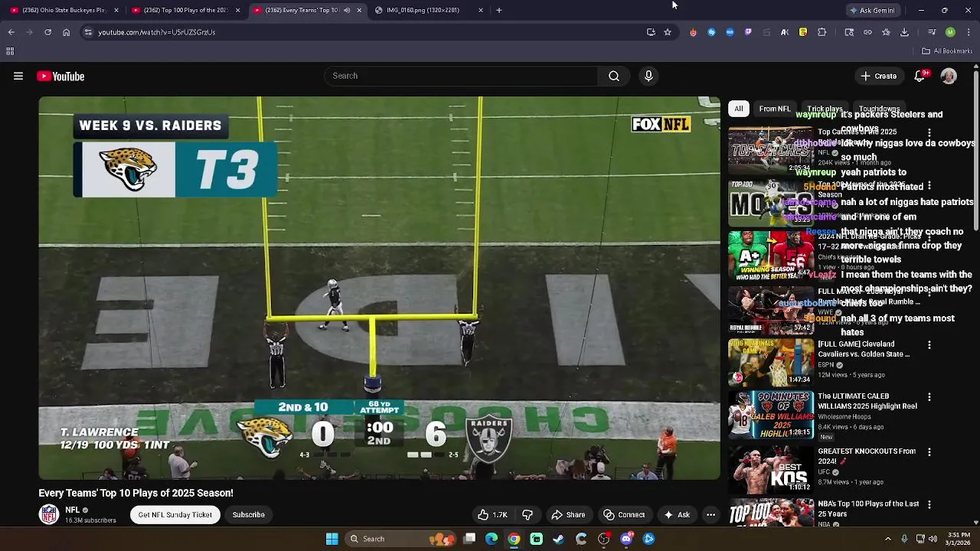Image resolution: width=980 pixels, height=551 pixels.
Task: Start voice search with microphone icon
Action: (648, 76)
